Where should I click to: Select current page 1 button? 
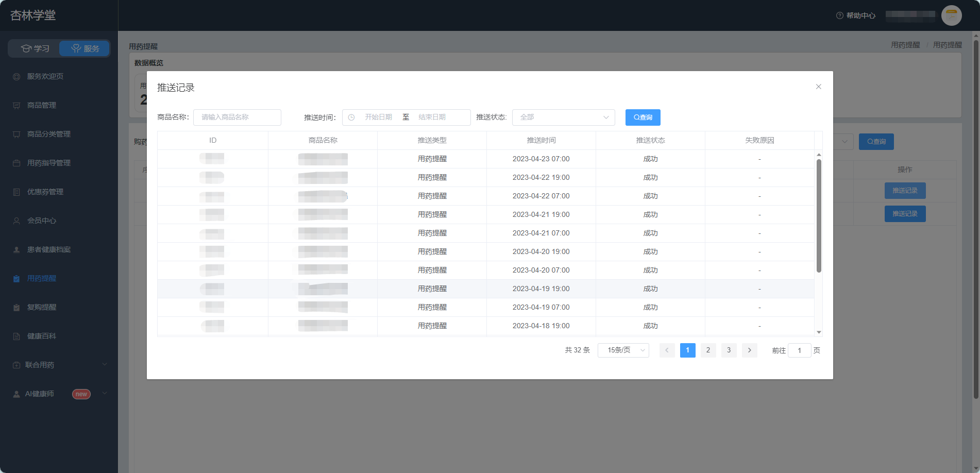688,350
